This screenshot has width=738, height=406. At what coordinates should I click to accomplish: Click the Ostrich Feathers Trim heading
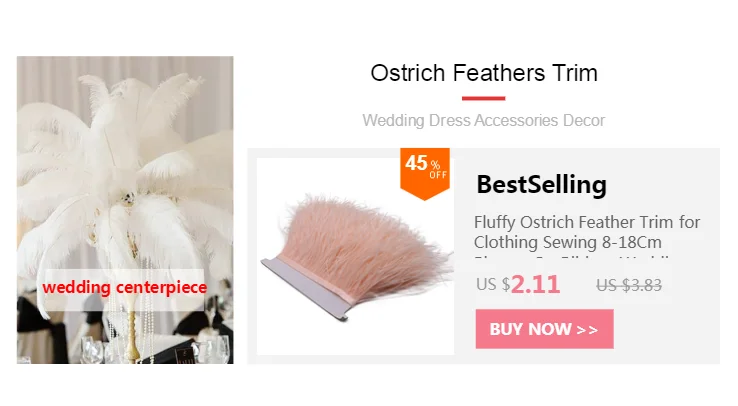484,73
